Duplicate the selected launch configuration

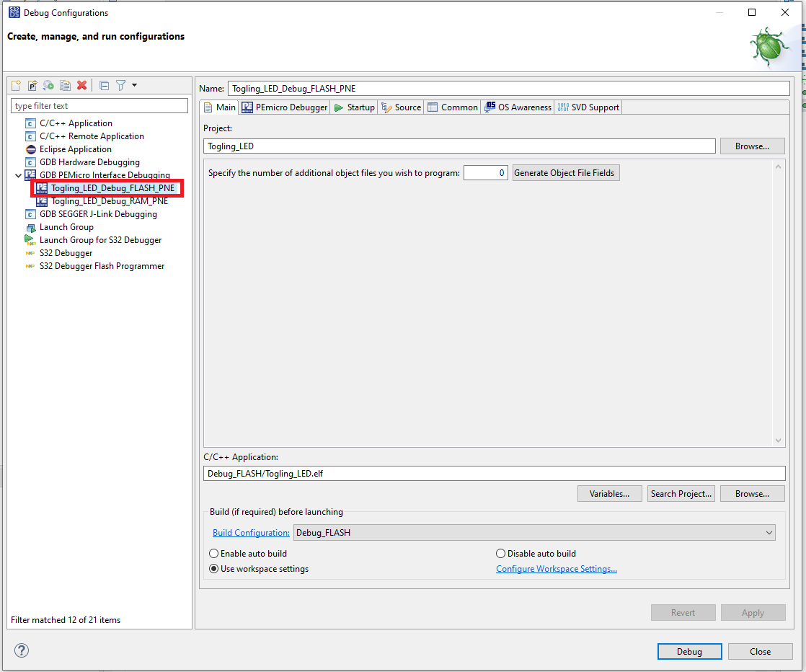(65, 85)
